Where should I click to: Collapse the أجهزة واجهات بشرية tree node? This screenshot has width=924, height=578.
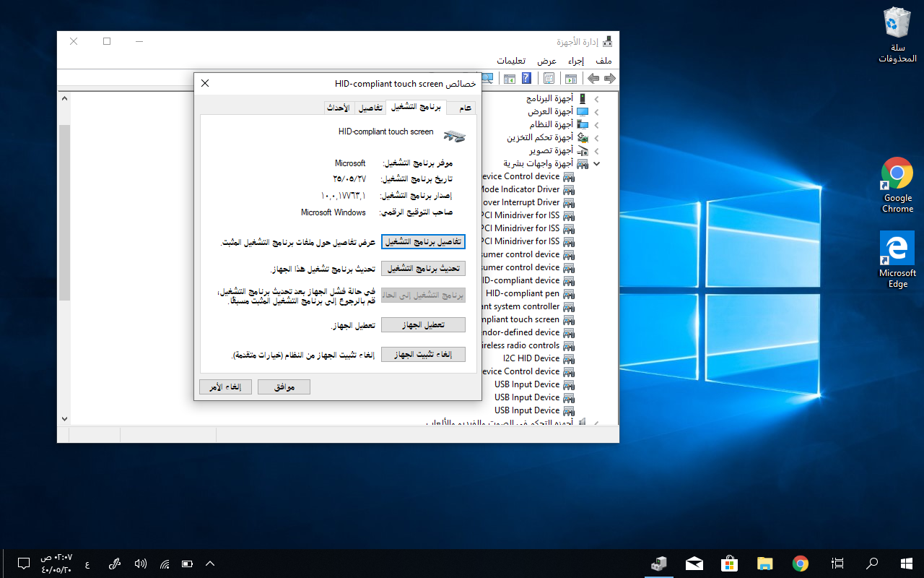pos(596,163)
